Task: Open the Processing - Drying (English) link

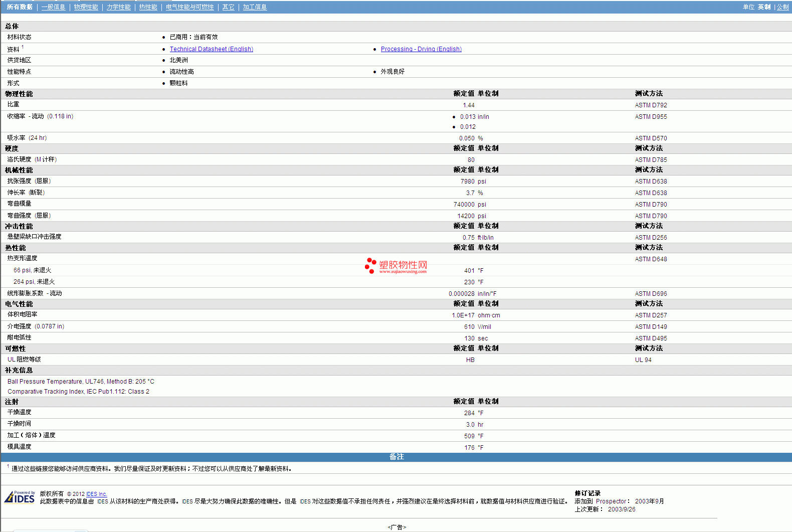Action: (x=421, y=49)
